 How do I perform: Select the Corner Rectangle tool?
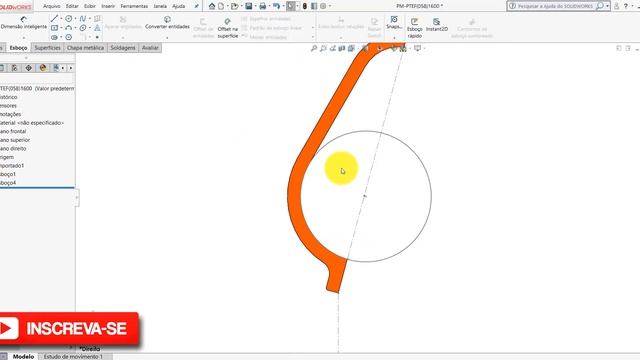(54, 28)
